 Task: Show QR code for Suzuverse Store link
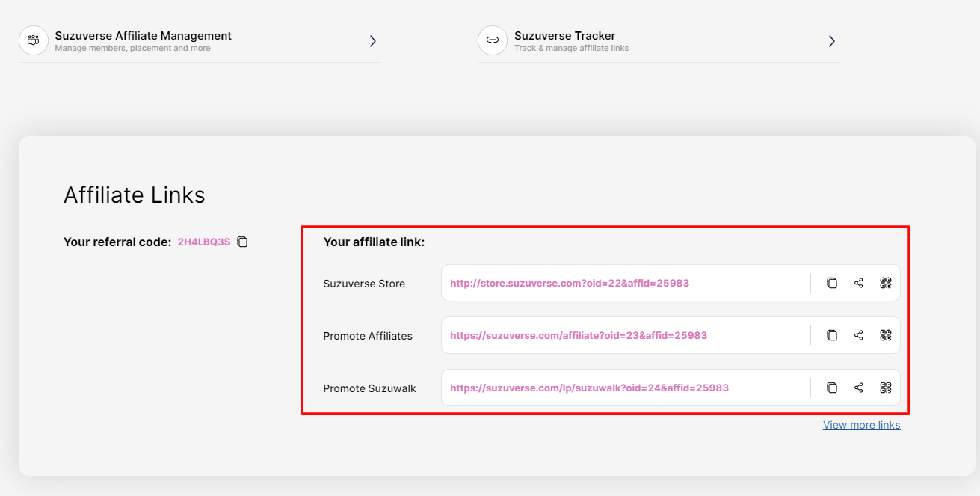click(886, 283)
